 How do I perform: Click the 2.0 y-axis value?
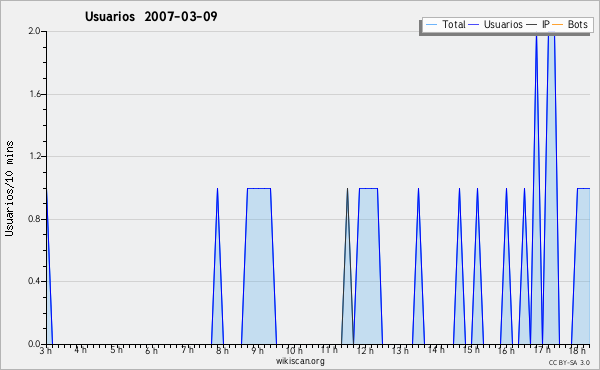click(x=34, y=31)
